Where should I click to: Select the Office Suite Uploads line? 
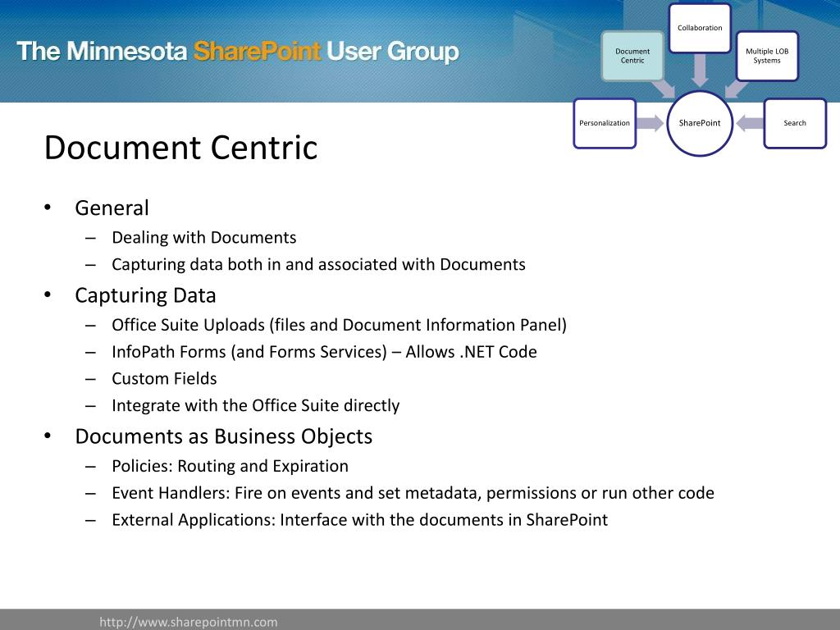click(x=339, y=325)
